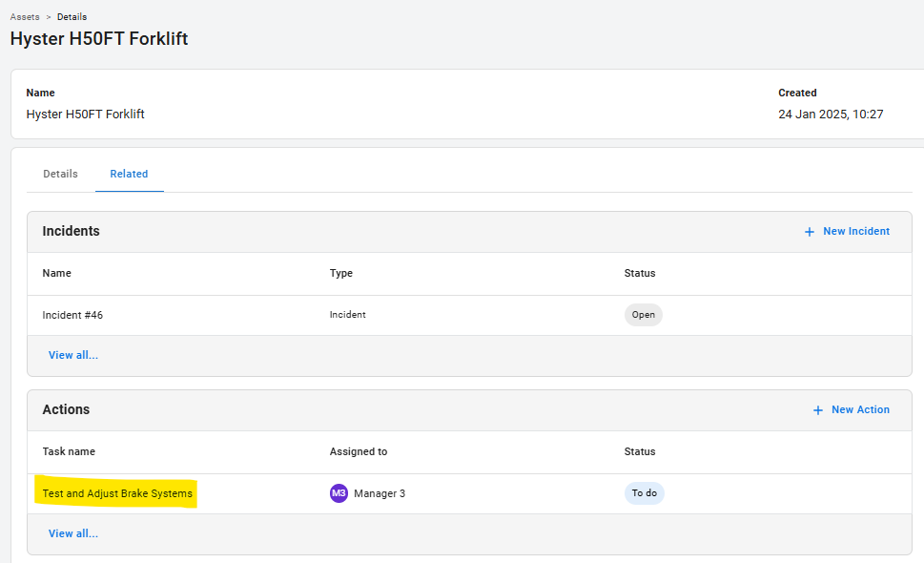
Task: Click the Status column header in Actions
Action: pos(640,451)
